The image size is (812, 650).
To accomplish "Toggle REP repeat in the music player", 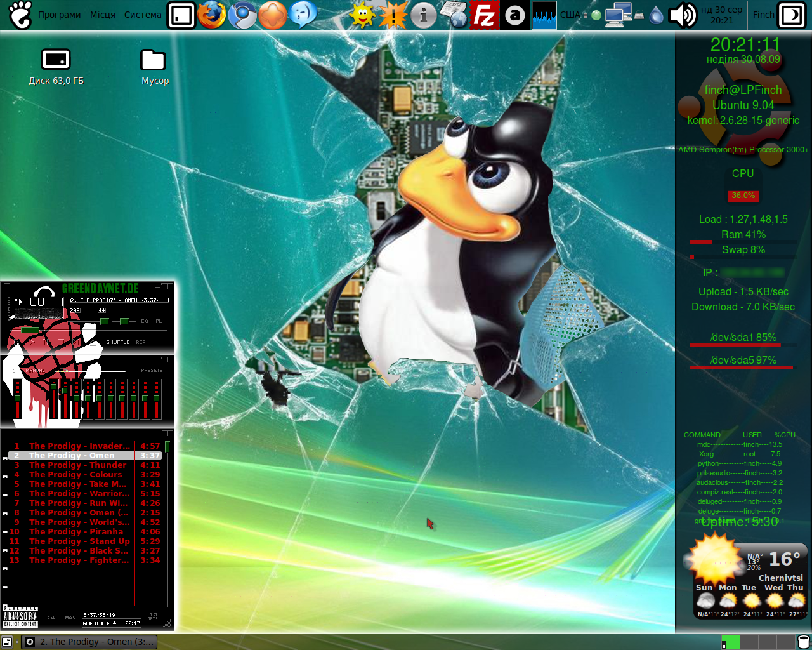I will click(x=140, y=342).
